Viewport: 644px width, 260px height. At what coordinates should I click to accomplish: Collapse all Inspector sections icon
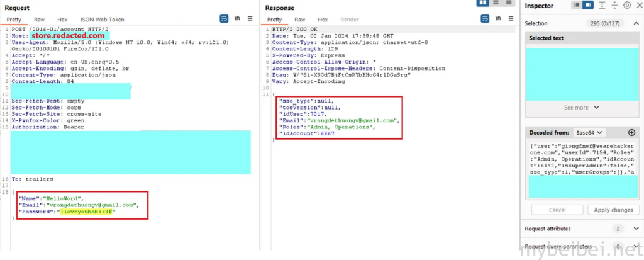point(615,5)
